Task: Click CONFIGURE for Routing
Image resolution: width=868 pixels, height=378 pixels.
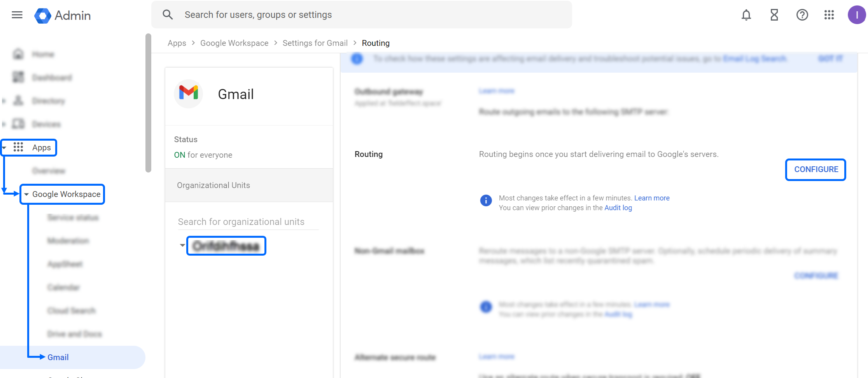Action: pyautogui.click(x=816, y=169)
